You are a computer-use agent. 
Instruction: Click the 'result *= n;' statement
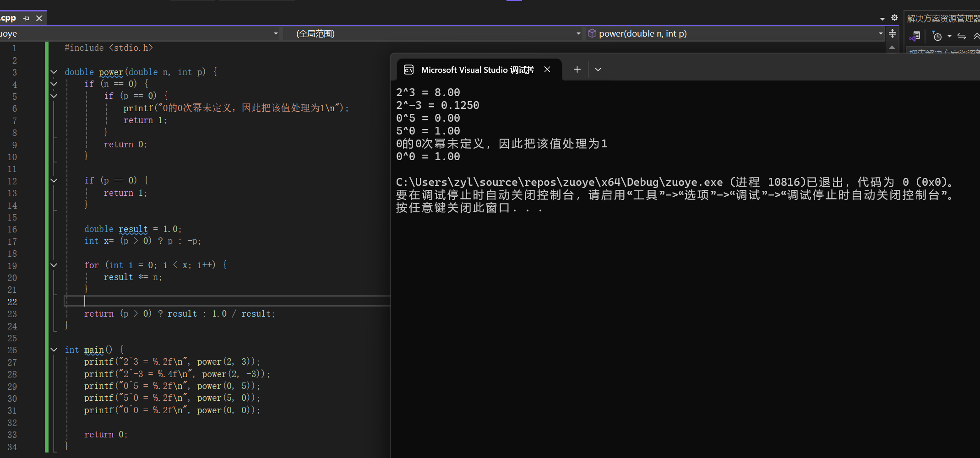133,277
